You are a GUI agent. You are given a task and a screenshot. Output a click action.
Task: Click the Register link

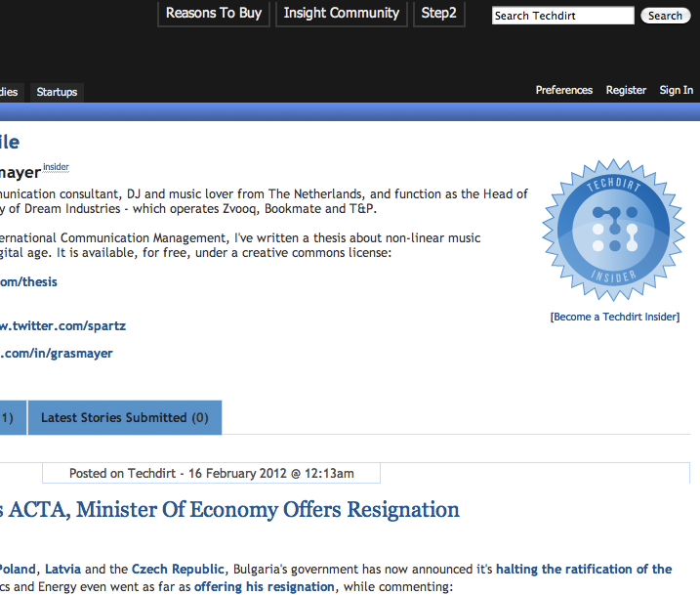626,90
